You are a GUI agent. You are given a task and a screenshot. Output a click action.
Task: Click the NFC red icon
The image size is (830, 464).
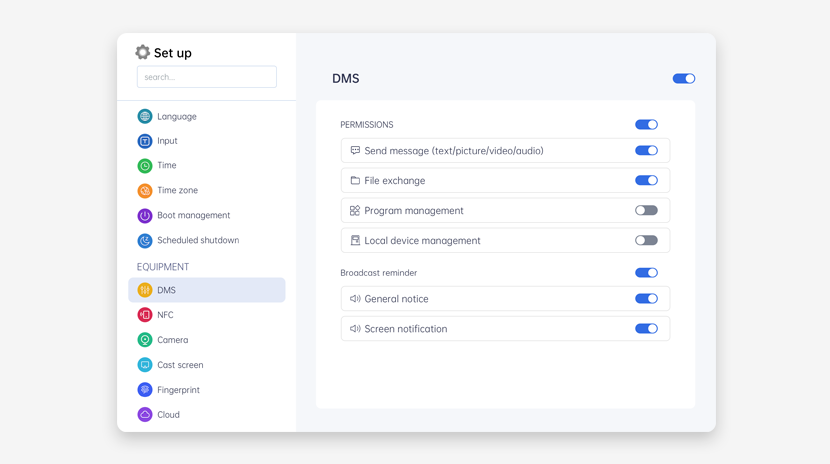click(145, 315)
